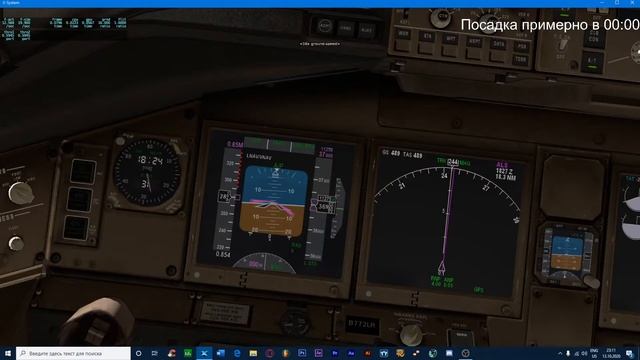Open After Effects (Ae) taskbar icon

coord(351,353)
